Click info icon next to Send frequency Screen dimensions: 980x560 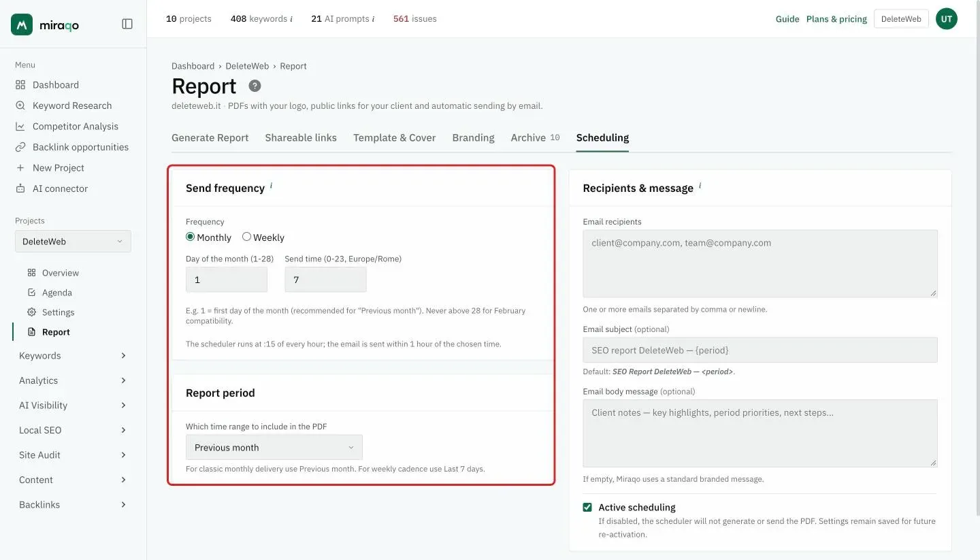pos(271,185)
